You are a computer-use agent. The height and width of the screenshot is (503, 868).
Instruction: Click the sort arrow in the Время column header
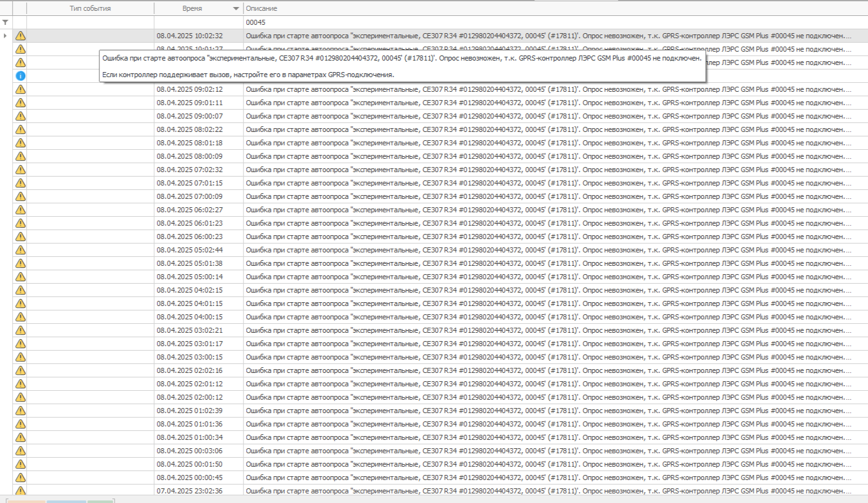237,9
